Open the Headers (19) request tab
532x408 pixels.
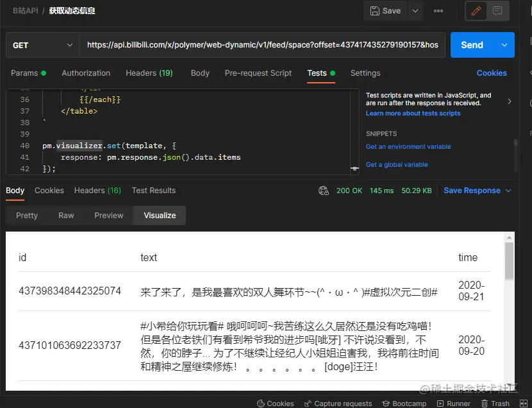[149, 73]
